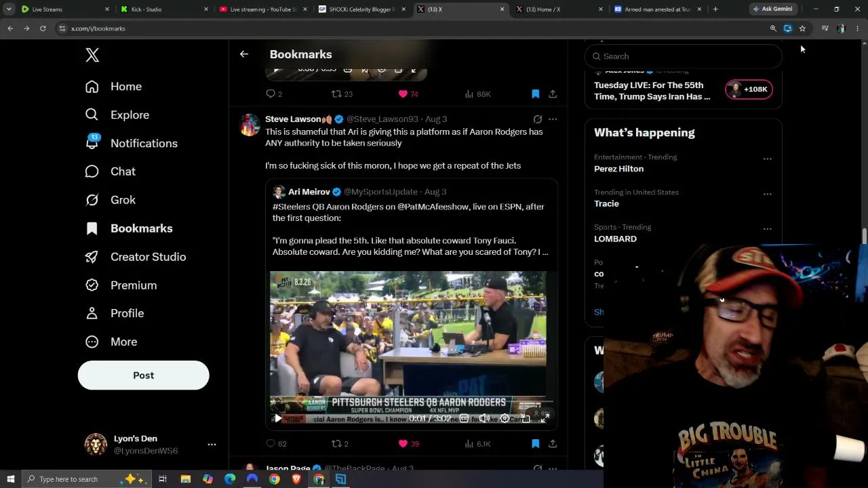The image size is (868, 488).
Task: Switch to Armed man arrested tab
Action: point(658,9)
